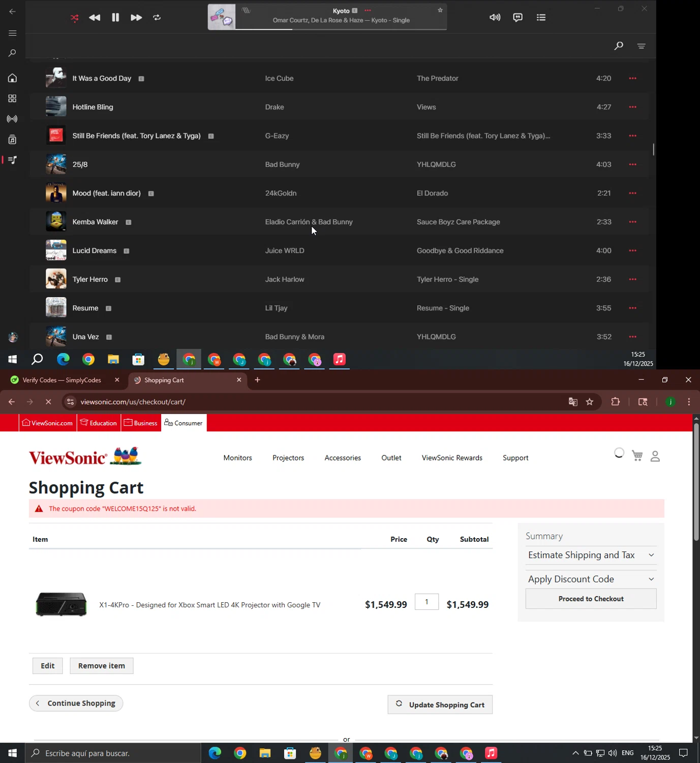
Task: Switch to the Verify Codes SimplyCodes tab
Action: 62,380
